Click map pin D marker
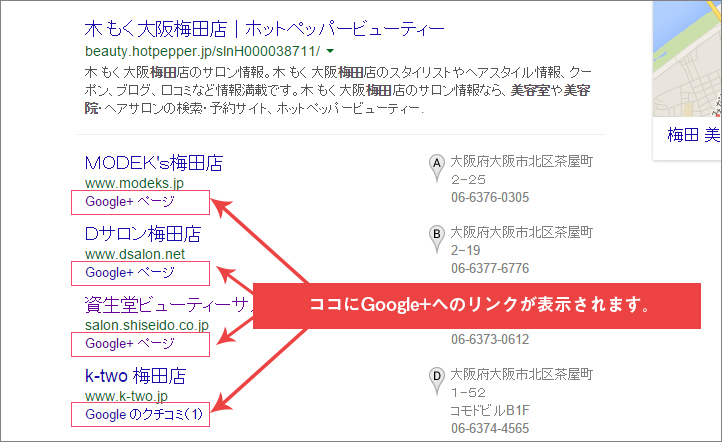The height and width of the screenshot is (442, 722). coord(437,381)
